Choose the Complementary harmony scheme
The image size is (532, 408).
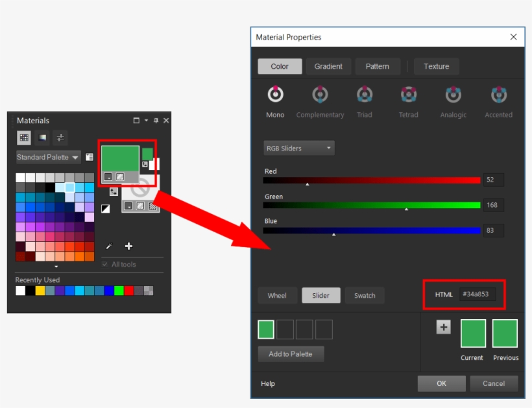[x=320, y=94]
